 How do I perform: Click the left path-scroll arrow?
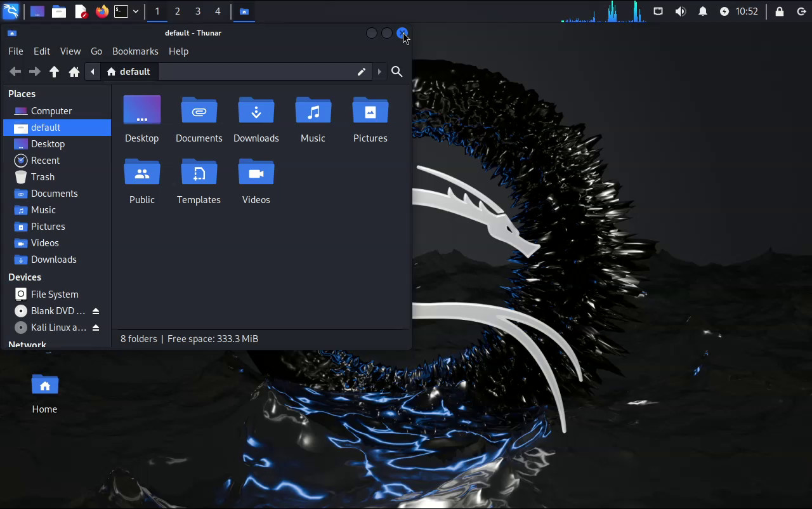click(x=93, y=72)
